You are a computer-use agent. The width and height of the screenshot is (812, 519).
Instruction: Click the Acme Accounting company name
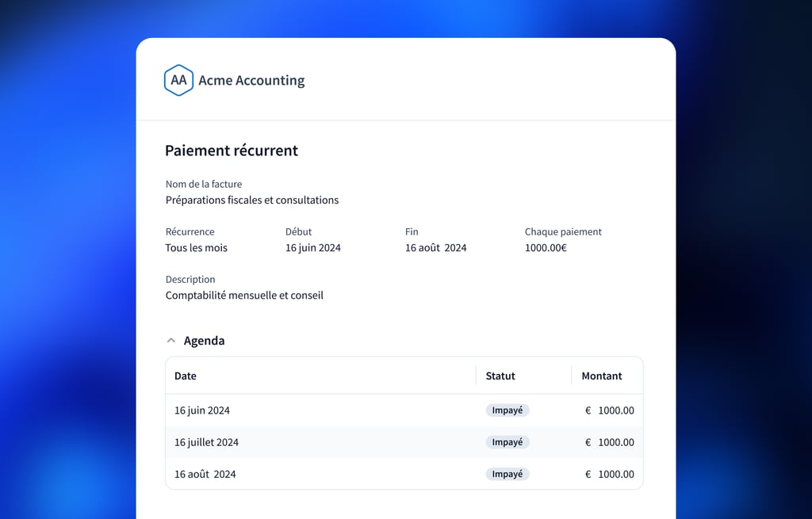tap(251, 80)
